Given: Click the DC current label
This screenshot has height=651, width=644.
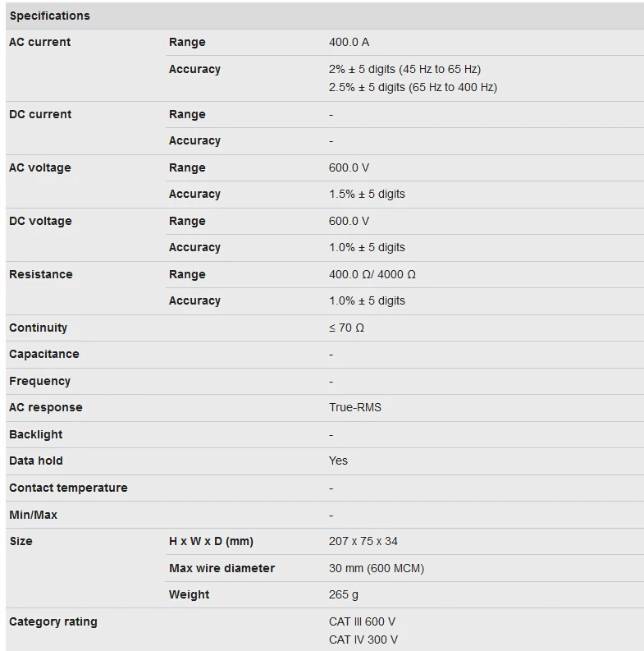Looking at the screenshot, I should (40, 114).
